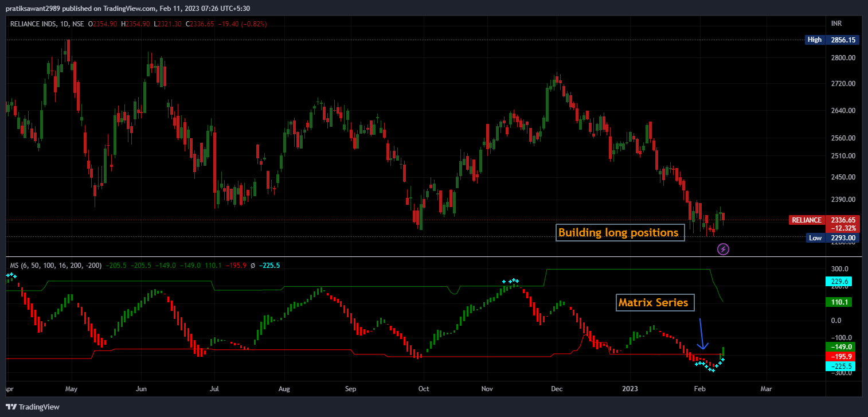Viewport: 868px width, 417px height.
Task: Click the red RELIANCE 2336.65 price tag
Action: (x=824, y=220)
